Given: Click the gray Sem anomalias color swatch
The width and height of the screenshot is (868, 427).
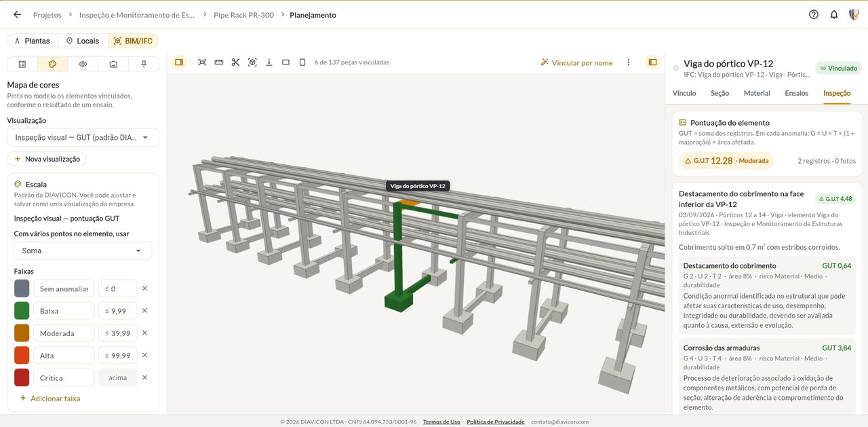Looking at the screenshot, I should [x=22, y=289].
